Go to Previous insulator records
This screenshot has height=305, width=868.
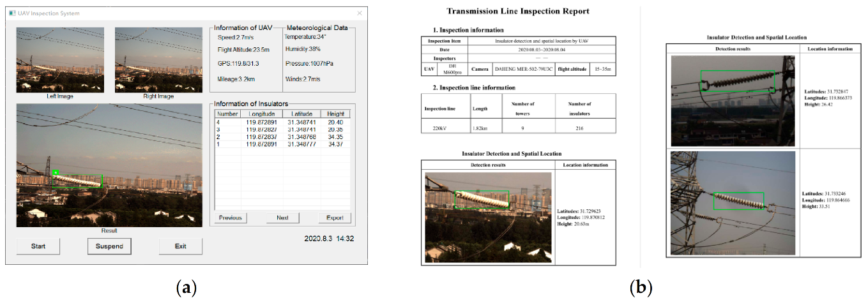tap(230, 218)
